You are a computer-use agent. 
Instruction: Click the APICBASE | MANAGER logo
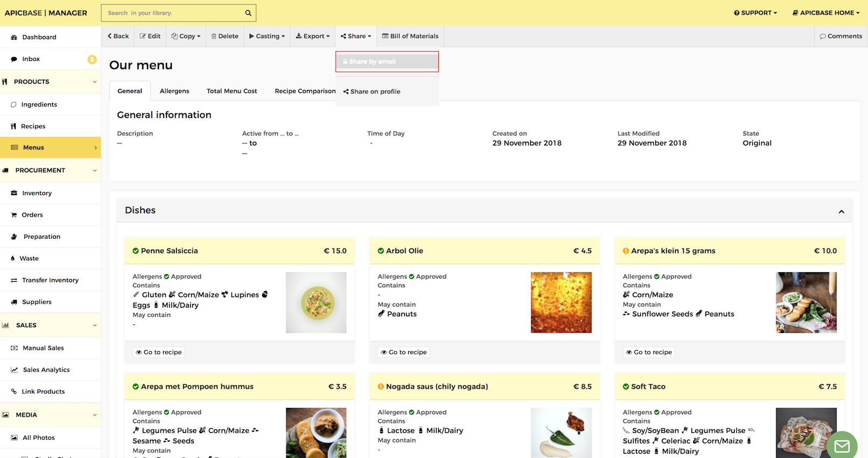coord(46,13)
